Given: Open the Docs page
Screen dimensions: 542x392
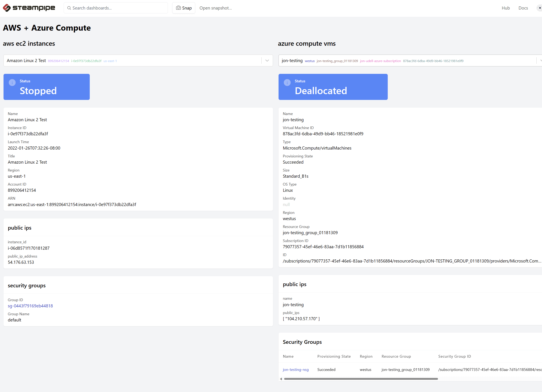Looking at the screenshot, I should 523,8.
